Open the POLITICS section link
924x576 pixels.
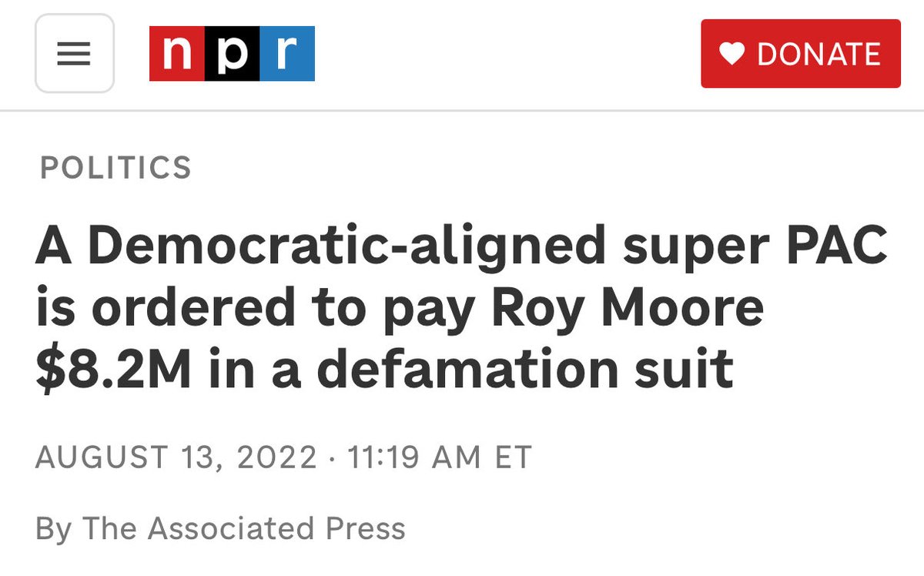point(115,167)
